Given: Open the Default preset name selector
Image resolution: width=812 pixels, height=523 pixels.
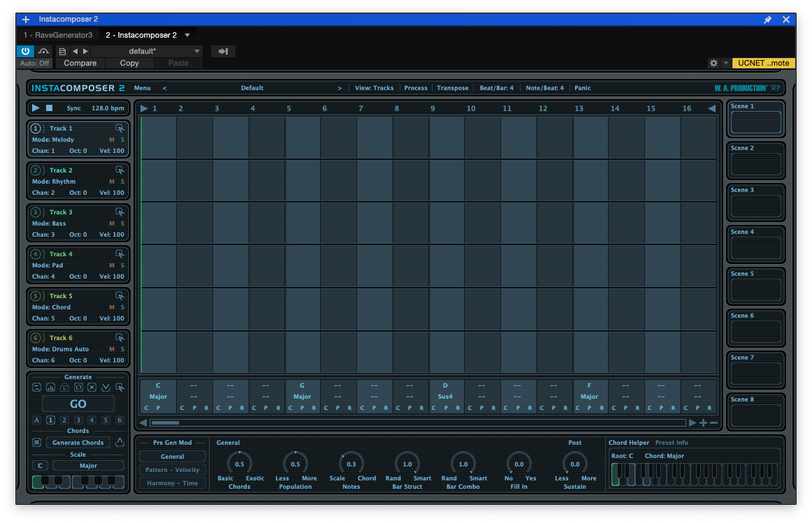Looking at the screenshot, I should pos(252,88).
